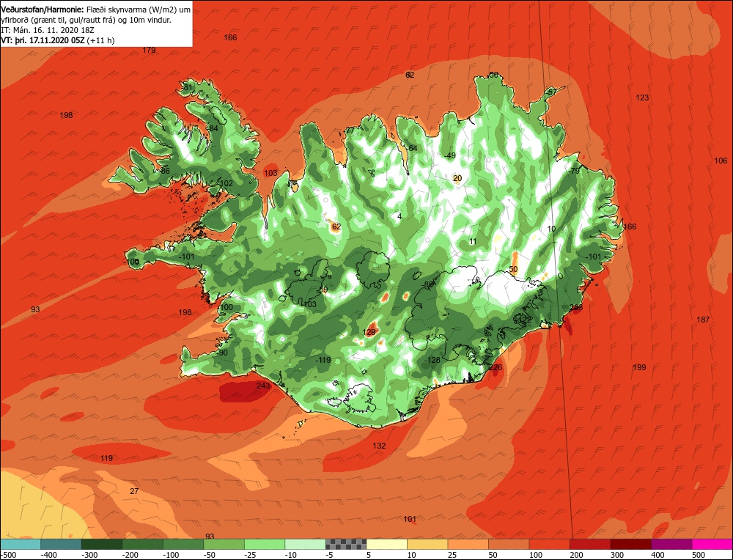Image resolution: width=733 pixels, height=560 pixels.
Task: Click the value -49 in north Iceland
Action: click(x=450, y=155)
